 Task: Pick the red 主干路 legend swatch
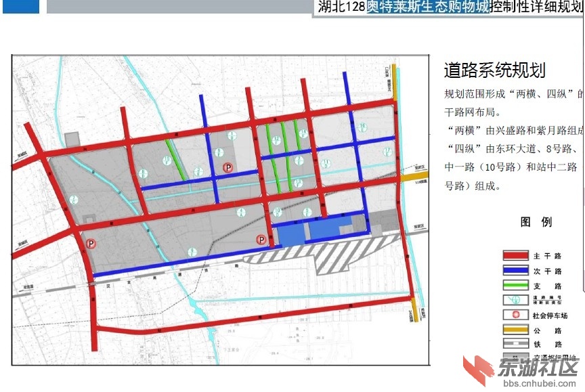[516, 255]
